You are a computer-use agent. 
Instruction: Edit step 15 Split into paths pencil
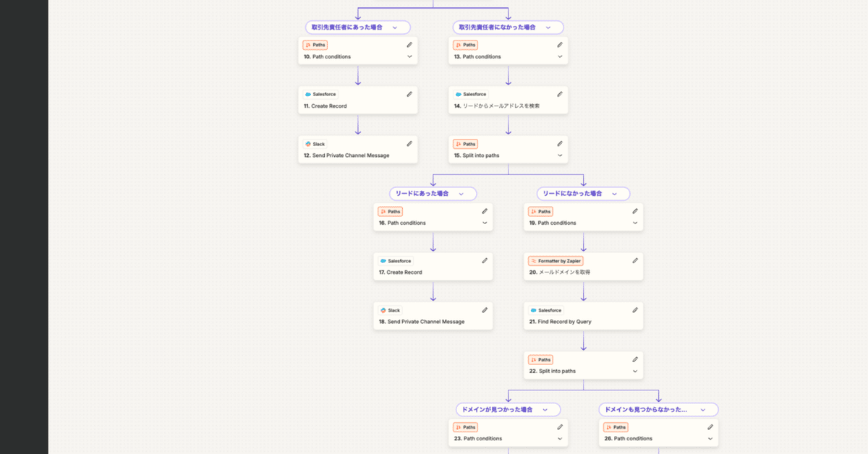560,144
